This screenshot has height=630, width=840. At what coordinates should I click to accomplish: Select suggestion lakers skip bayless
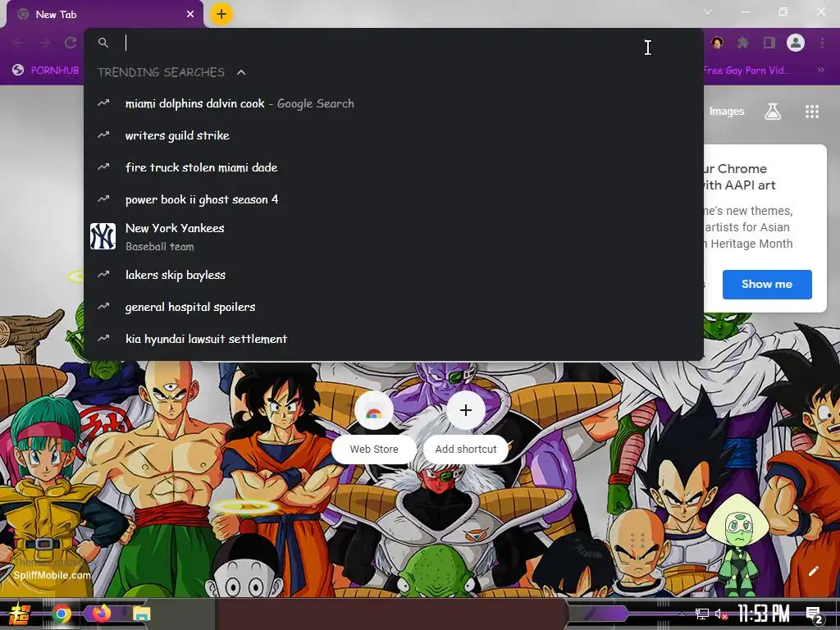click(x=394, y=275)
